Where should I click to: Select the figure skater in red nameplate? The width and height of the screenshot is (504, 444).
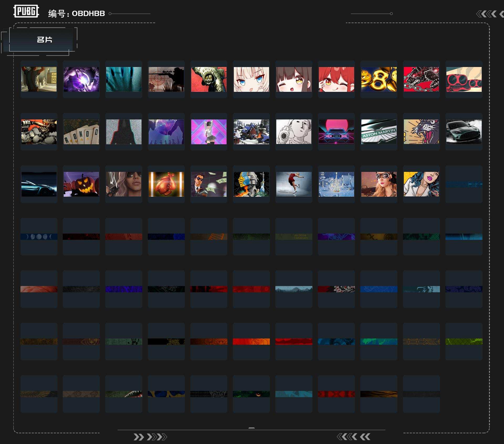click(294, 184)
